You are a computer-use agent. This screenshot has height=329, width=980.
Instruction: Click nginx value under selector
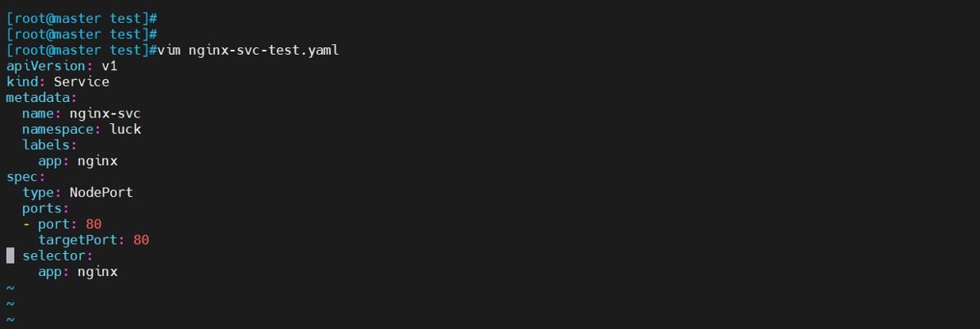click(x=97, y=272)
